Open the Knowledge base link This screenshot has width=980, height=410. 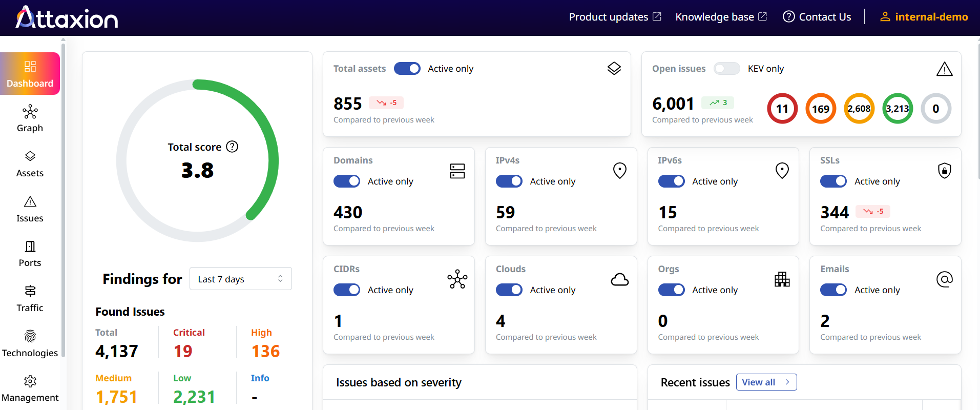[721, 17]
